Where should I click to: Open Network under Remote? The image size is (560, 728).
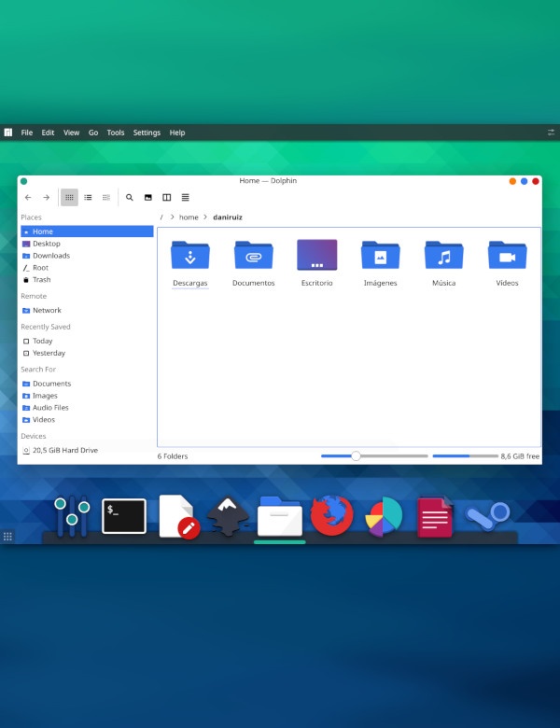point(87,310)
